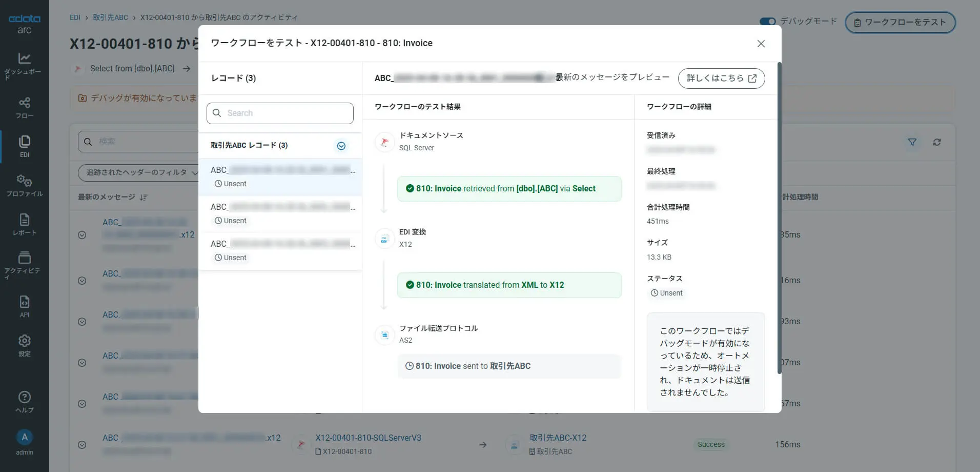980x472 pixels.
Task: Click the X12-00401-810 label under SQLServerV3
Action: 343,452
